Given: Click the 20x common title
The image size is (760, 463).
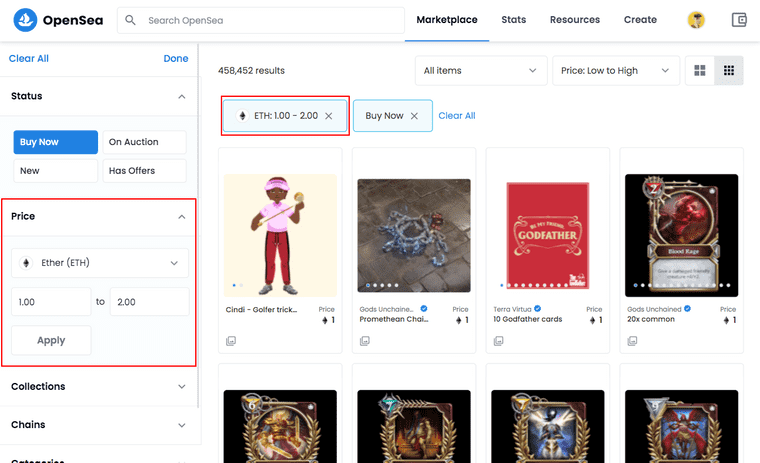Looking at the screenshot, I should click(x=651, y=319).
